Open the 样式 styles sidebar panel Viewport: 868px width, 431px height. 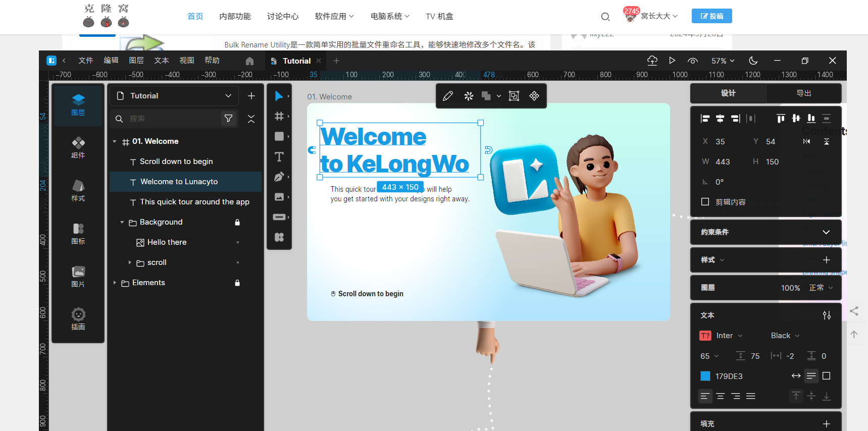click(78, 191)
